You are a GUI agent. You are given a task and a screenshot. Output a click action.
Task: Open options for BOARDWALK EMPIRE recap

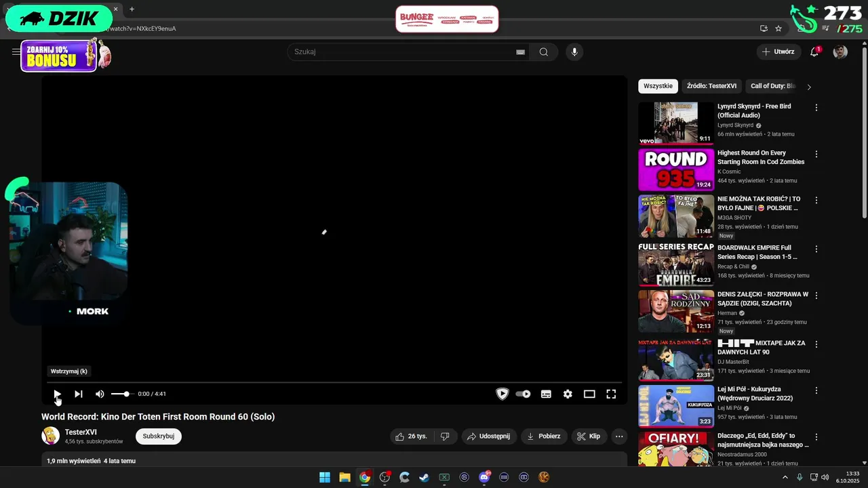click(x=816, y=249)
